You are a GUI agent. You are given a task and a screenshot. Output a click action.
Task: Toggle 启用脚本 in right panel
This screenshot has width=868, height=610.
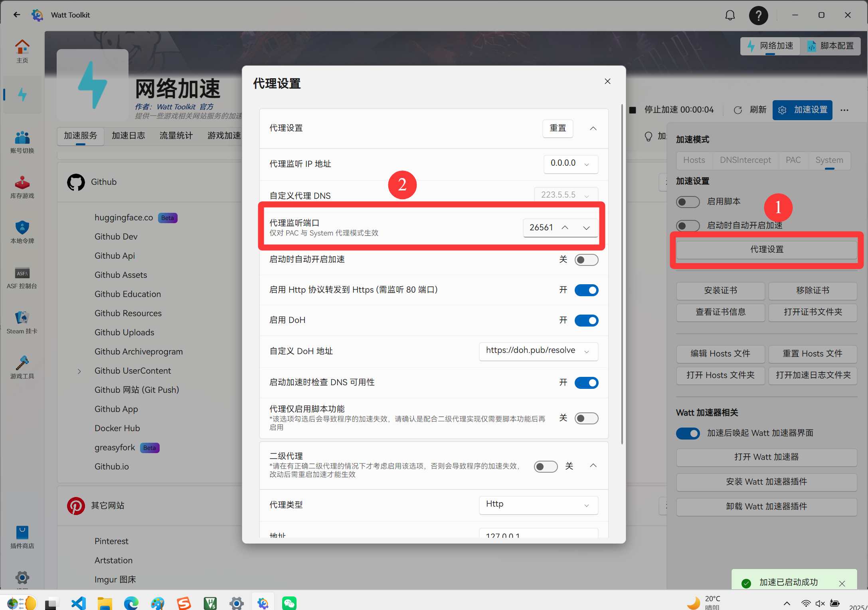[688, 202]
